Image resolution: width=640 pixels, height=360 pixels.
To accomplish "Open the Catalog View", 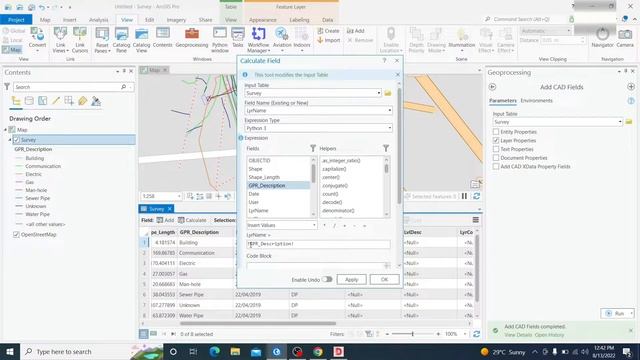I will (141, 40).
